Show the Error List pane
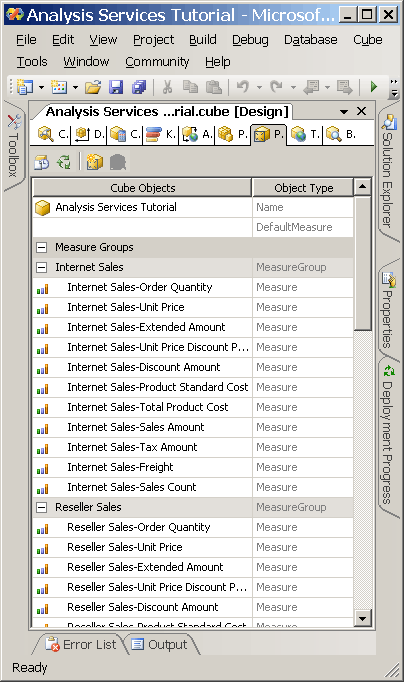 81,645
